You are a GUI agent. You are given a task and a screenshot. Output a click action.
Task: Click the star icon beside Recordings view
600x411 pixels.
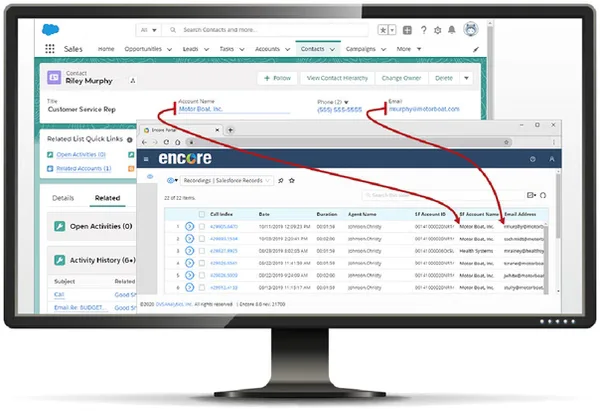pyautogui.click(x=292, y=180)
